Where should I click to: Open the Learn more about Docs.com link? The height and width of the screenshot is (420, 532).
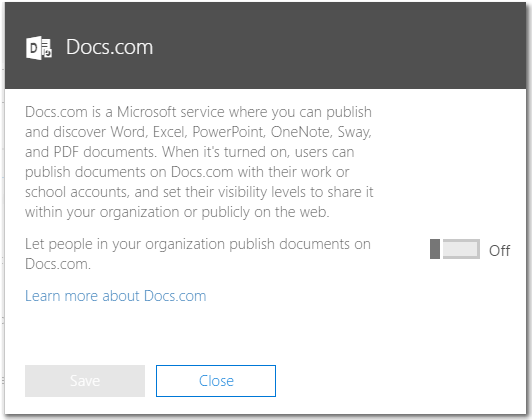116,296
